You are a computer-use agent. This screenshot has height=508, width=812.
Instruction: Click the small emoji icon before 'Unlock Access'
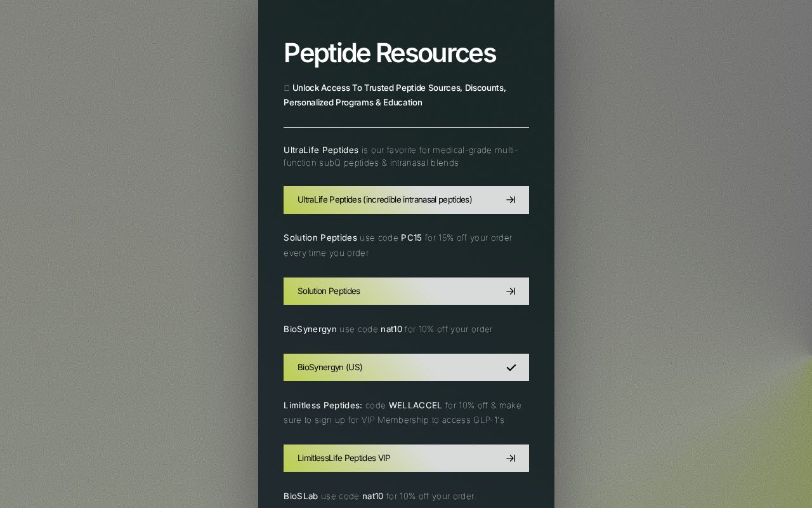point(287,88)
